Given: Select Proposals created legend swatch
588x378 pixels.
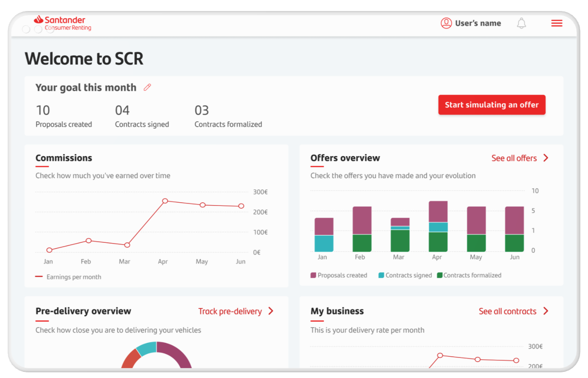Looking at the screenshot, I should click(x=313, y=275).
